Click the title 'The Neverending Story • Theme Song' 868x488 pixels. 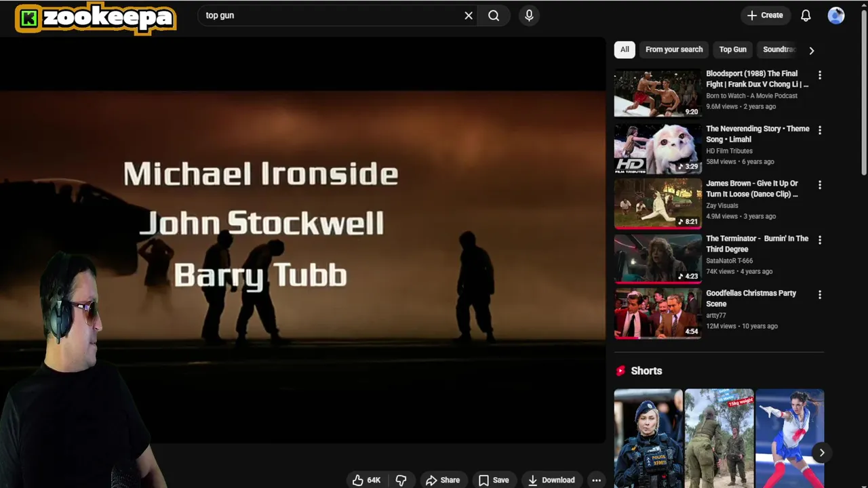point(757,134)
